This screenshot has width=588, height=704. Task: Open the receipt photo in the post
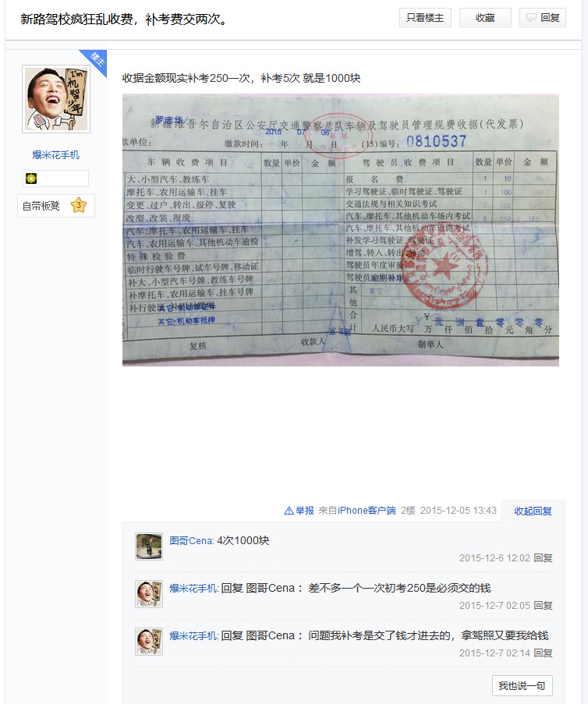[x=341, y=230]
